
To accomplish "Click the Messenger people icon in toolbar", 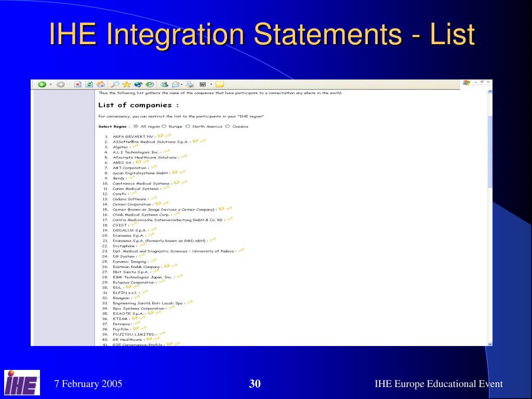I will (x=164, y=85).
